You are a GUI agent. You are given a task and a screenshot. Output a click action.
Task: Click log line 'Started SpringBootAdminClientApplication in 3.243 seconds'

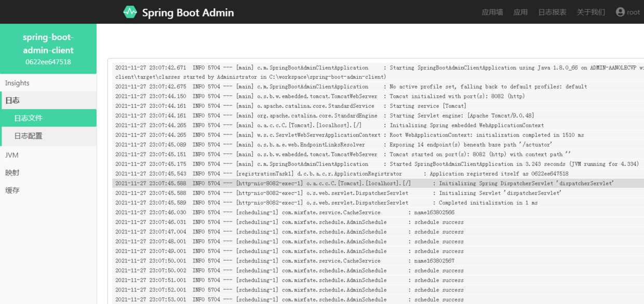tap(378, 164)
